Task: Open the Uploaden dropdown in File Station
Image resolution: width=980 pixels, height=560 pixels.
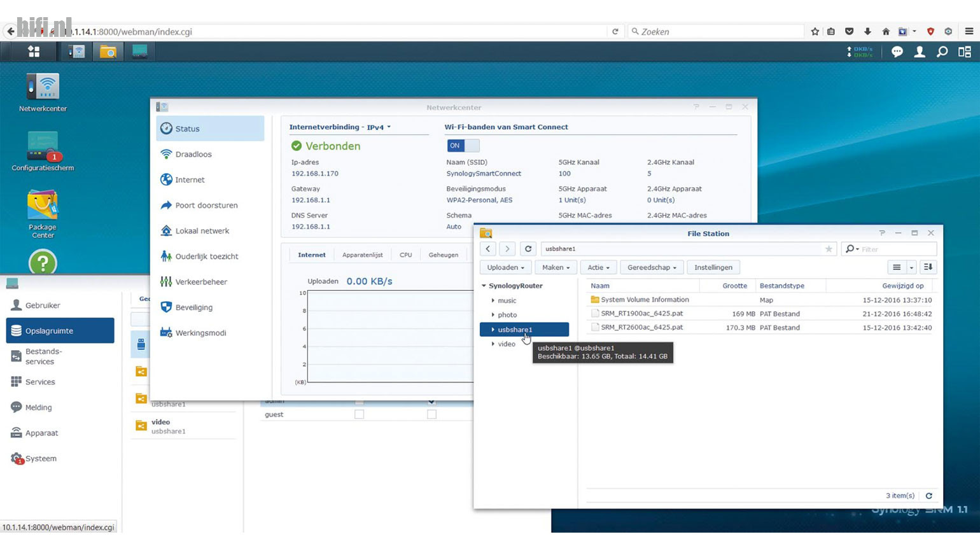Action: (x=505, y=267)
